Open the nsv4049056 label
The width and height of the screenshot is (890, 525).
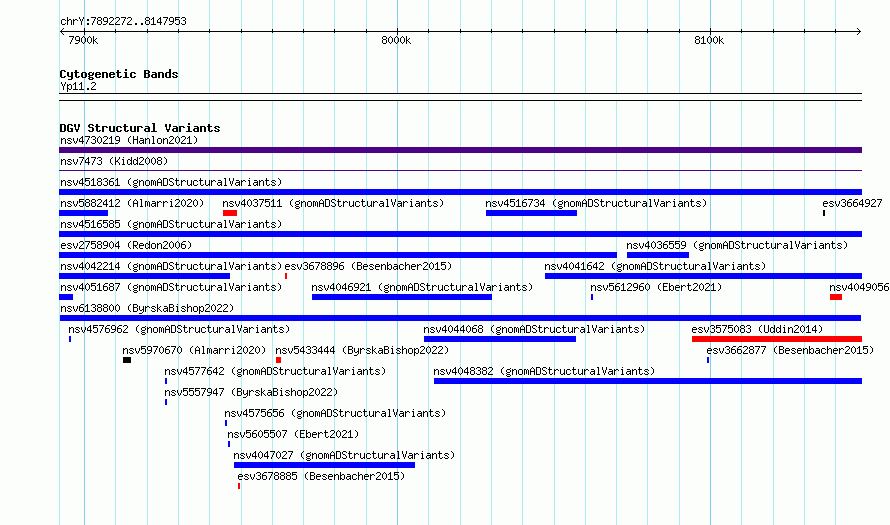859,287
